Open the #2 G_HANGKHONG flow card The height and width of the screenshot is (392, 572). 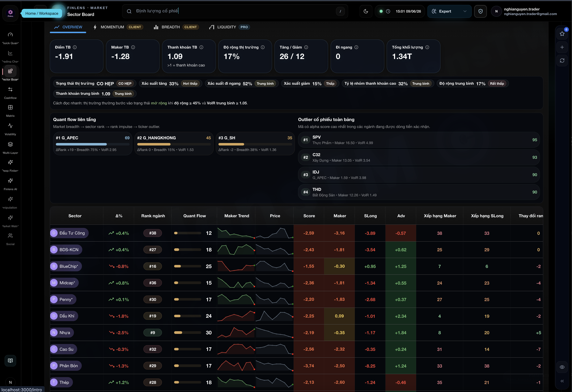174,144
